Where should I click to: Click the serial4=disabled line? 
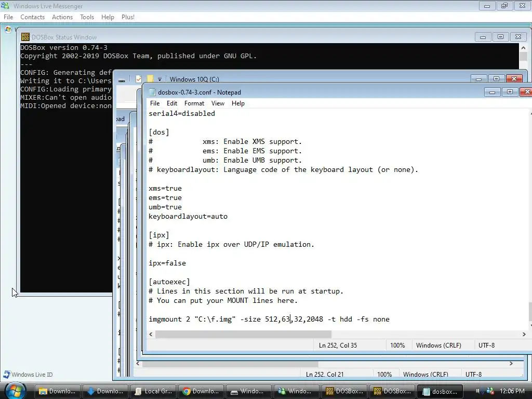182,114
